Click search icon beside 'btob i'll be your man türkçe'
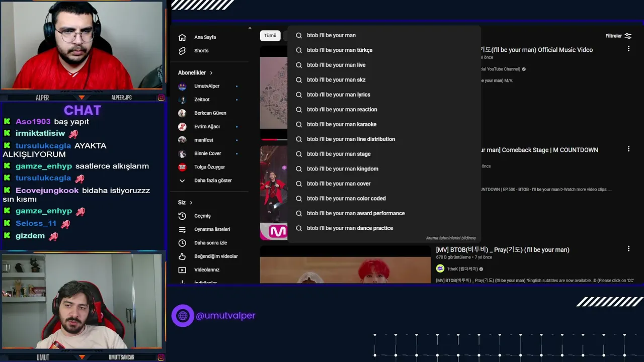 click(299, 50)
